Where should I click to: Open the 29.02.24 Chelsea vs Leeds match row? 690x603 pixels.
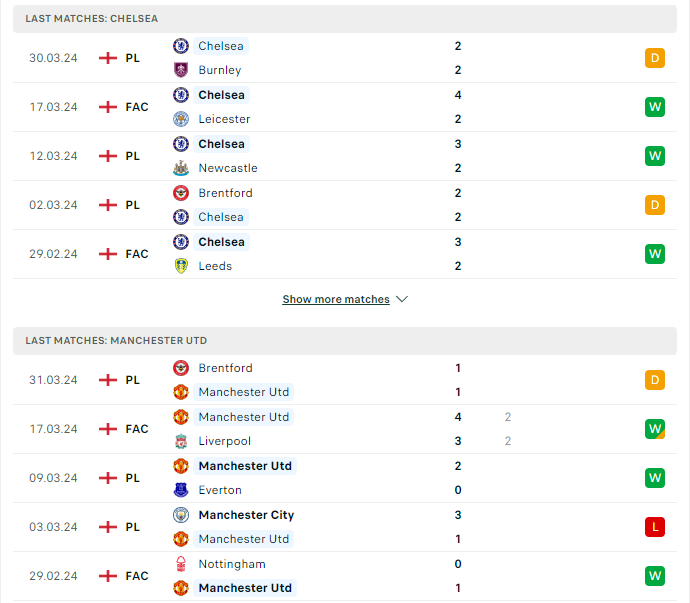[345, 254]
